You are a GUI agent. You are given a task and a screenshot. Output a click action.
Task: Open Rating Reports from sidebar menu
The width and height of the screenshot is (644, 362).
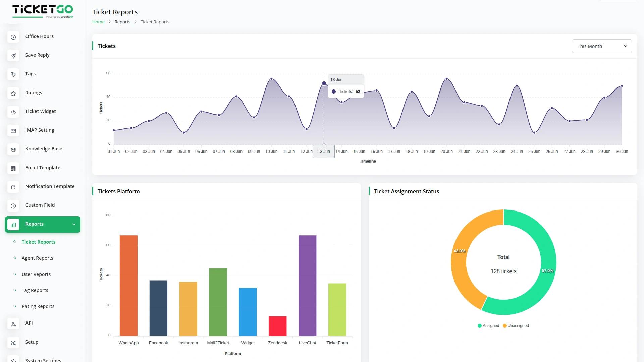pyautogui.click(x=38, y=306)
